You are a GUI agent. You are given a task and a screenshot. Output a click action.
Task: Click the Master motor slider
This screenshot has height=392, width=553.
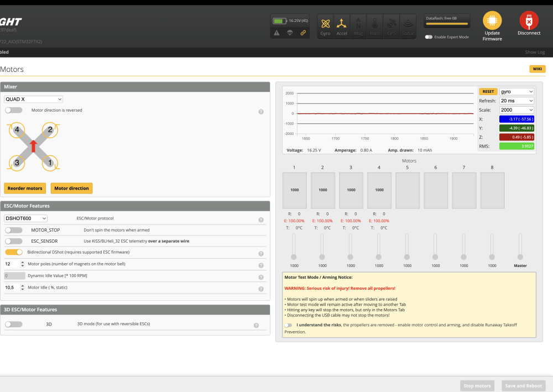coord(520,257)
